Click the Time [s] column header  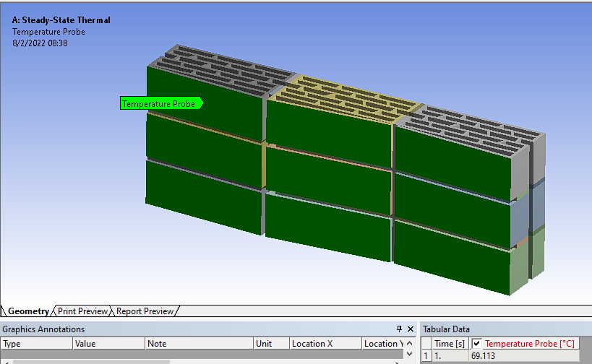tap(450, 344)
